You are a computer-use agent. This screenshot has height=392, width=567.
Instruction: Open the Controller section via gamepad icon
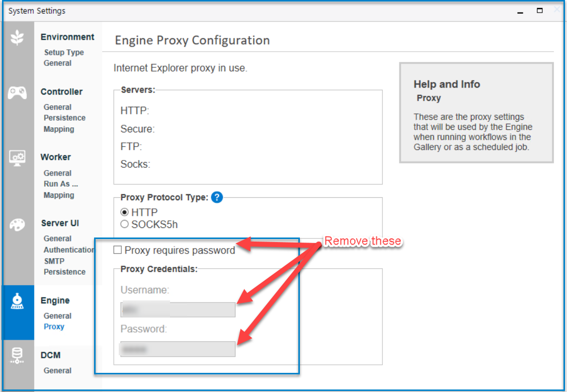[x=18, y=93]
